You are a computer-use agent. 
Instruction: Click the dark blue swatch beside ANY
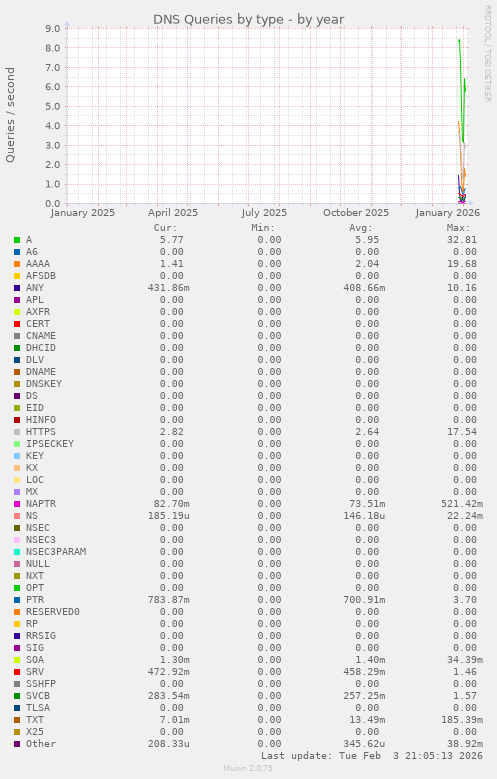pyautogui.click(x=17, y=288)
